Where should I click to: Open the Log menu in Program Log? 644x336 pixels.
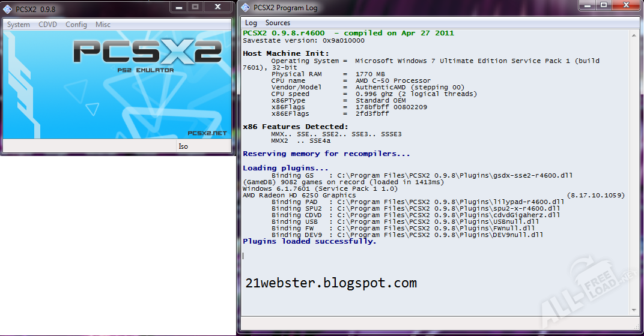(251, 23)
